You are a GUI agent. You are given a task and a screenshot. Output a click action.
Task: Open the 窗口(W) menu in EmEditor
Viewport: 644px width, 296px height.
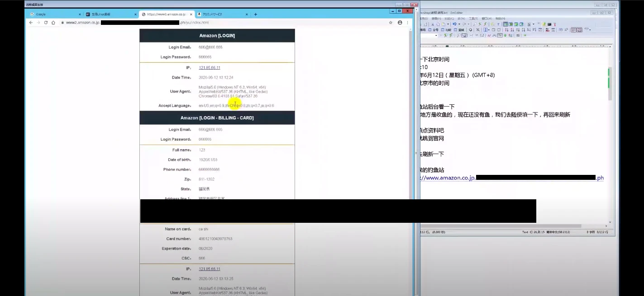tap(487, 19)
